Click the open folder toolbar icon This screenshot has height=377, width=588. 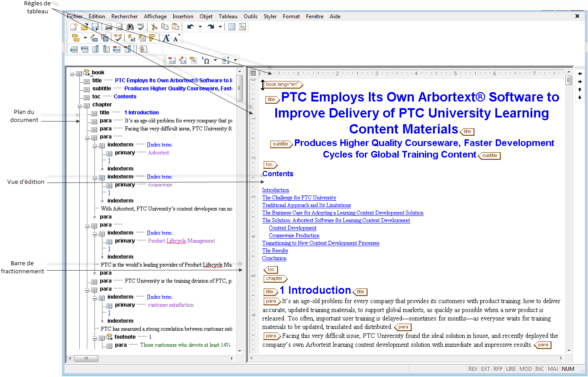pyautogui.click(x=85, y=27)
